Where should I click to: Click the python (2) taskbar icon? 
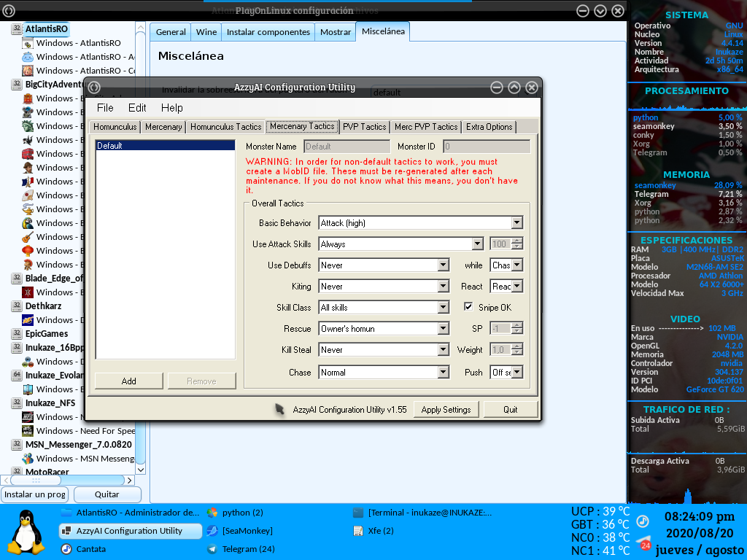click(212, 513)
